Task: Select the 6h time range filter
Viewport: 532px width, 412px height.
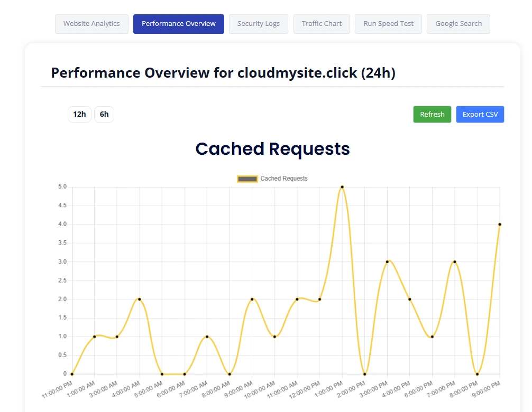Action: coord(104,114)
